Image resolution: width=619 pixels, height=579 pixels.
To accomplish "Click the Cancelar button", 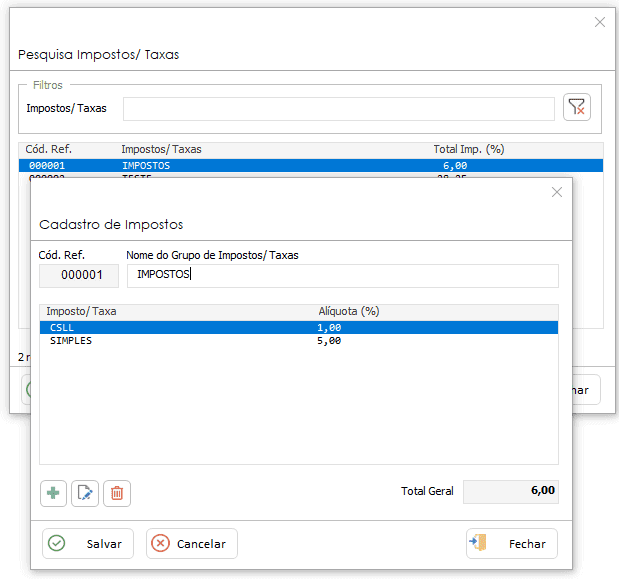I will pos(192,543).
